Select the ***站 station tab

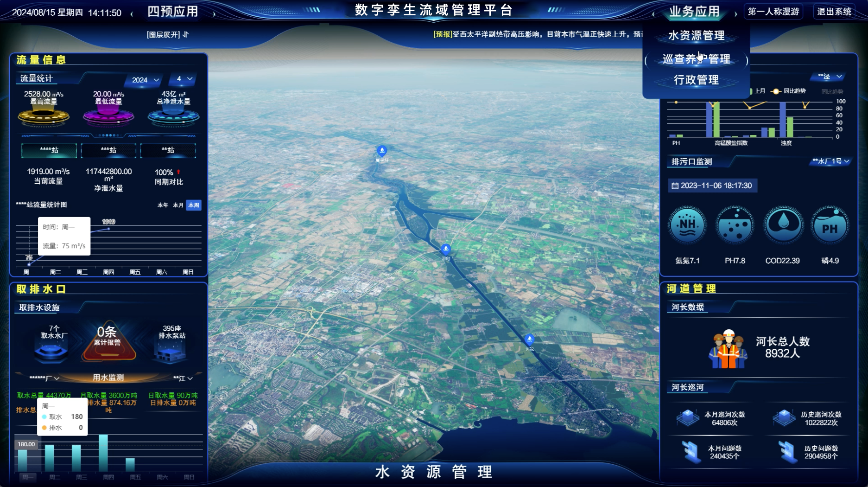(108, 150)
